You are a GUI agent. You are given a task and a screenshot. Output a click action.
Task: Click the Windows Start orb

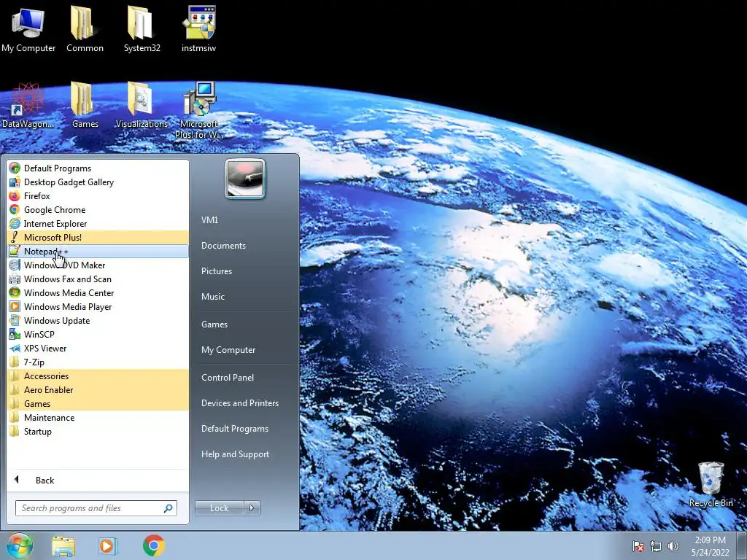[x=20, y=545]
